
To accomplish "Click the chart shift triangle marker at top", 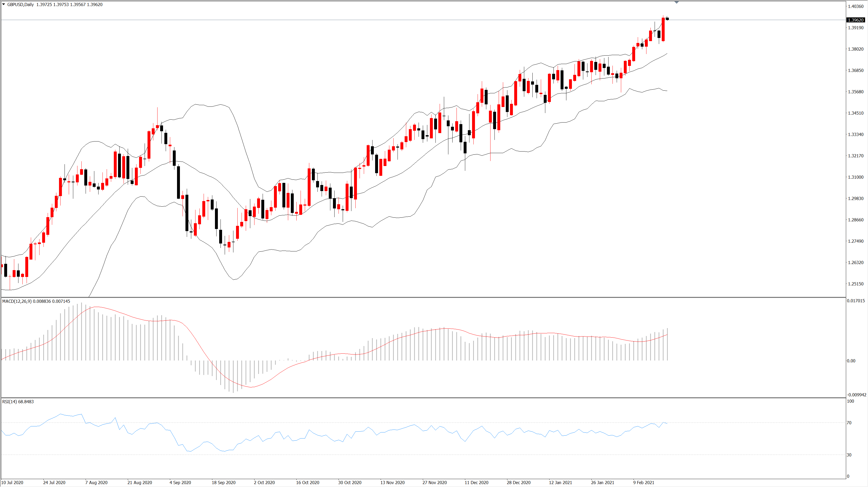I will click(676, 2).
